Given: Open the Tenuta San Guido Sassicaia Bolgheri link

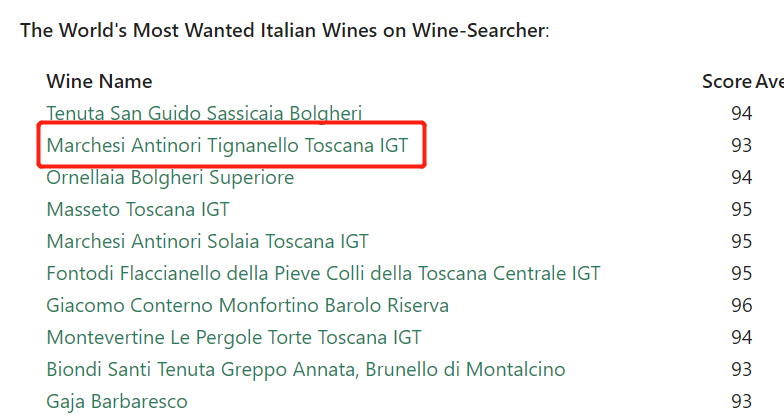Looking at the screenshot, I should 204,114.
